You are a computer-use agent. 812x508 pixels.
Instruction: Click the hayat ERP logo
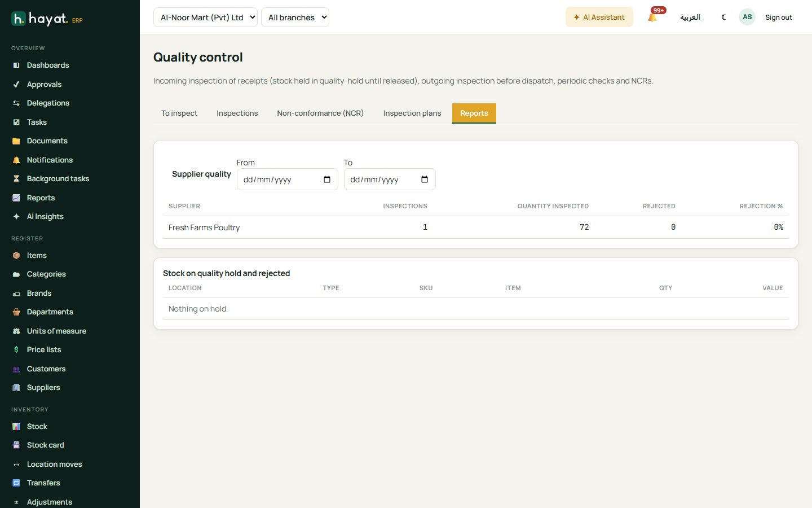tap(47, 19)
